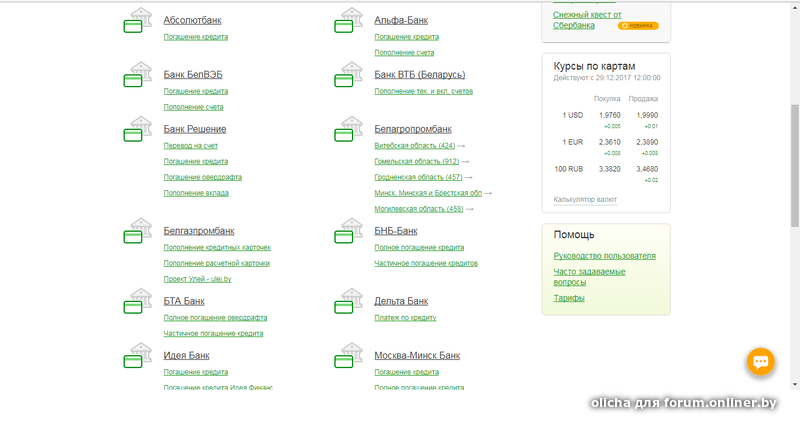Expand Витебская область (424) region
Screen dimensions: 800x426
[415, 146]
